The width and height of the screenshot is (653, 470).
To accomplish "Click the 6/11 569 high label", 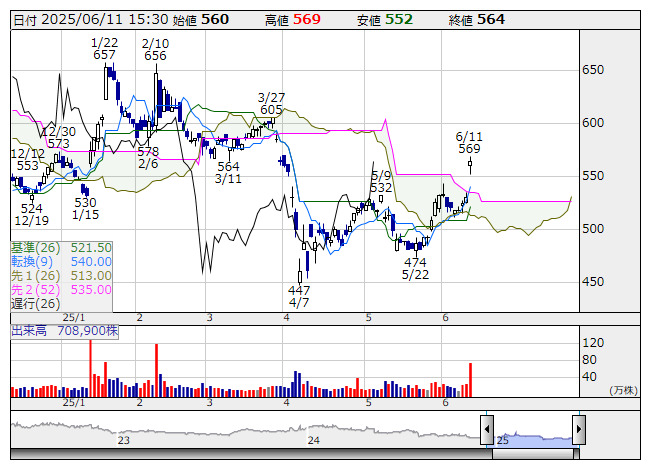I will 469,142.
